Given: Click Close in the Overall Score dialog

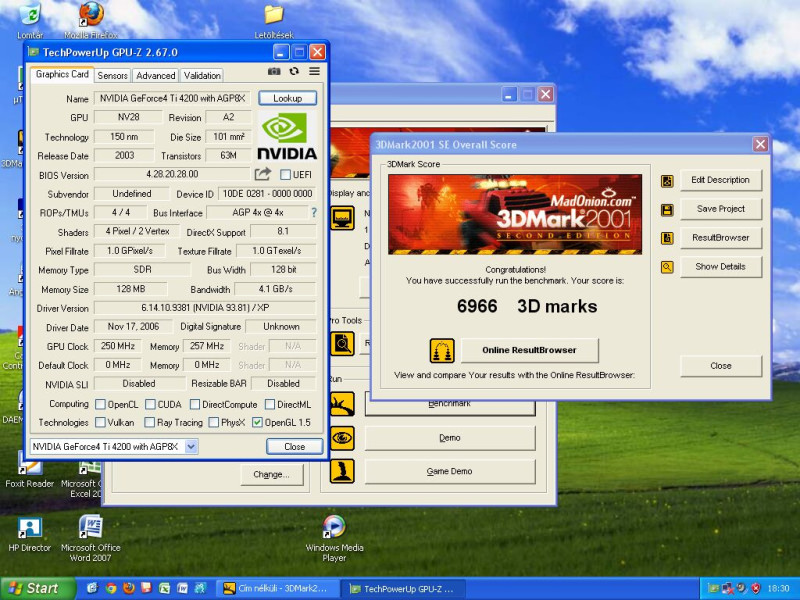Looking at the screenshot, I should (720, 366).
